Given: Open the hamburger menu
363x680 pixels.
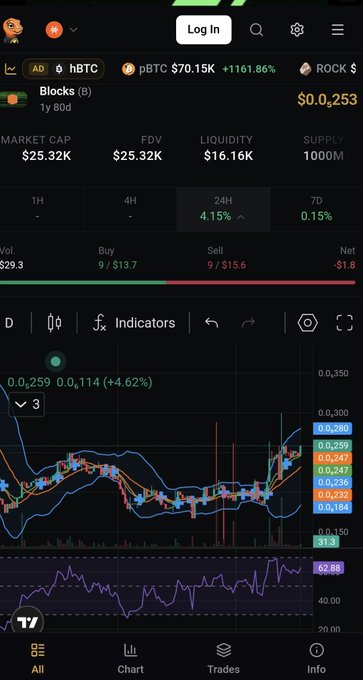Looking at the screenshot, I should tap(337, 29).
